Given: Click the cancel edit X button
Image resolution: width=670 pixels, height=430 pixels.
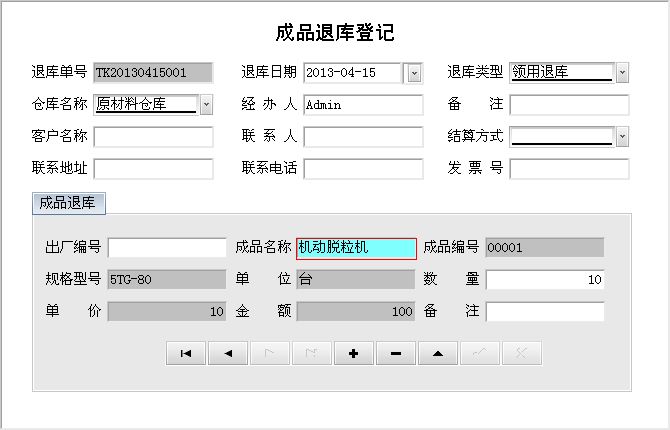Looking at the screenshot, I should [522, 353].
